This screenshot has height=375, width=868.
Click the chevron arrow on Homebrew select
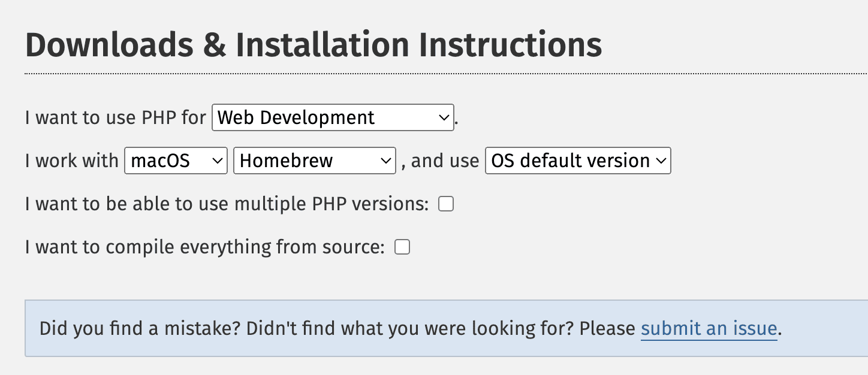[x=386, y=161]
